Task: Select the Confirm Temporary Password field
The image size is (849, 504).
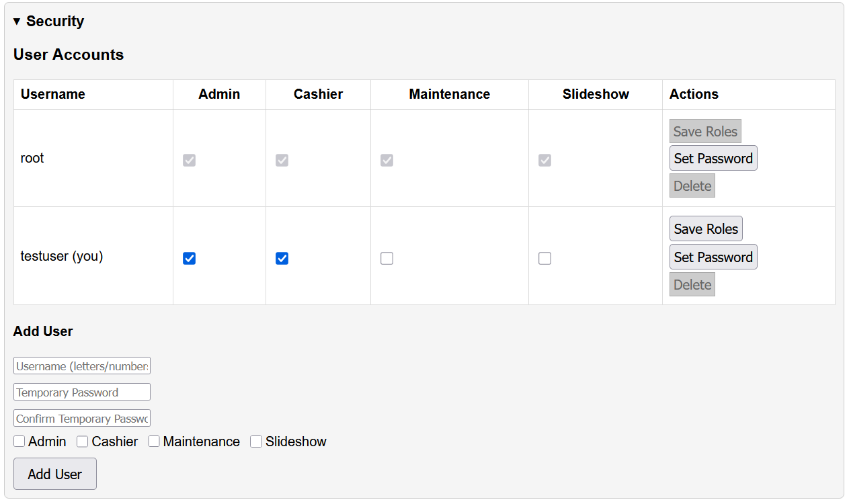Action: [81, 418]
